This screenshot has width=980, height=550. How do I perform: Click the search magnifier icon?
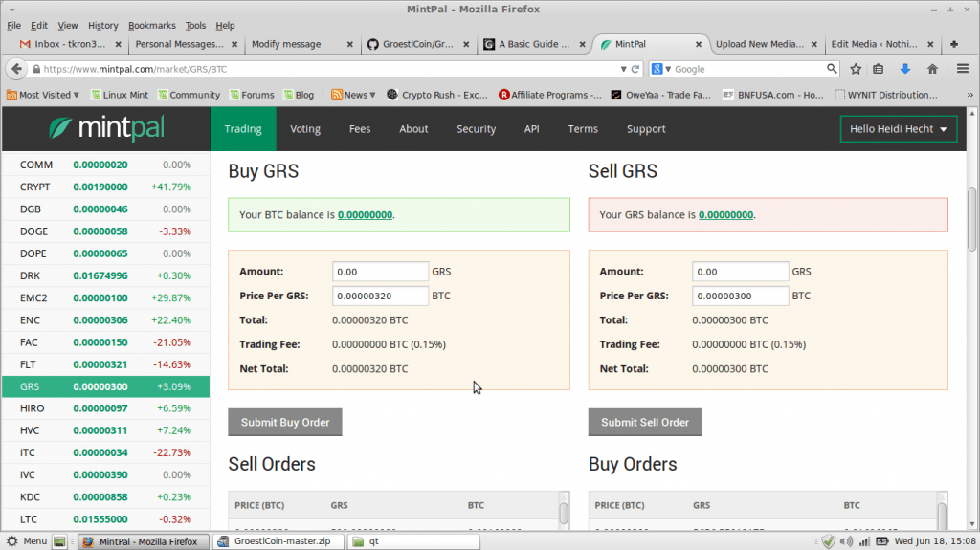click(832, 69)
